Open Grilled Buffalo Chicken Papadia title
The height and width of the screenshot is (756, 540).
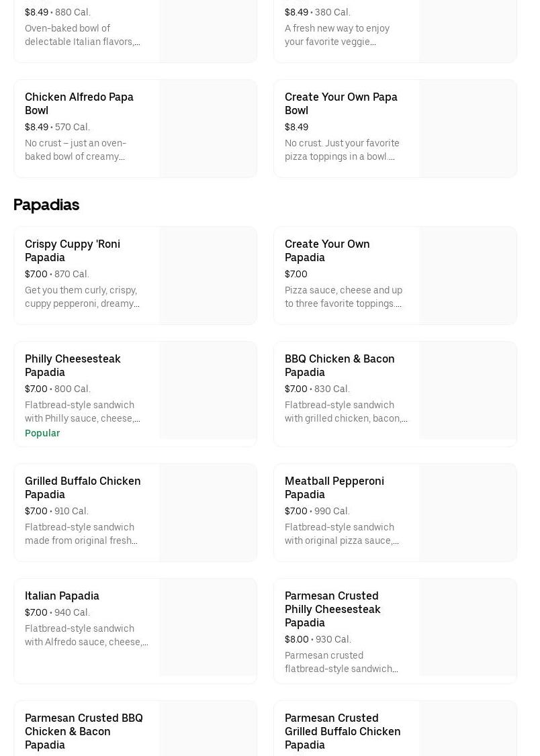83,487
